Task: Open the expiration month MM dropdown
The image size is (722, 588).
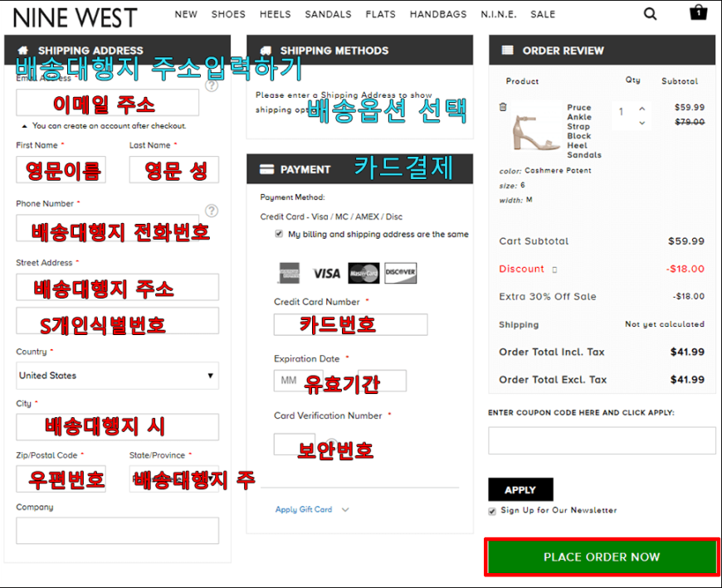Action: pyautogui.click(x=299, y=381)
